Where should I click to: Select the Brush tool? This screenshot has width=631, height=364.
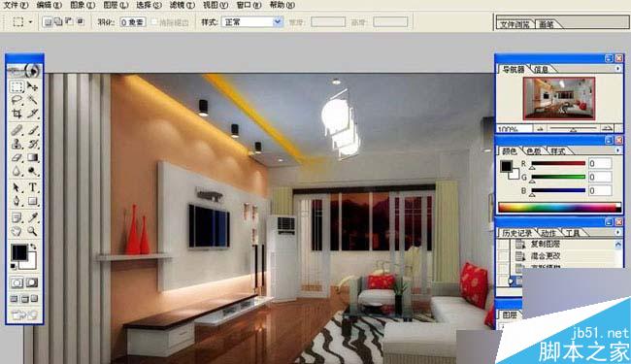[x=32, y=130]
